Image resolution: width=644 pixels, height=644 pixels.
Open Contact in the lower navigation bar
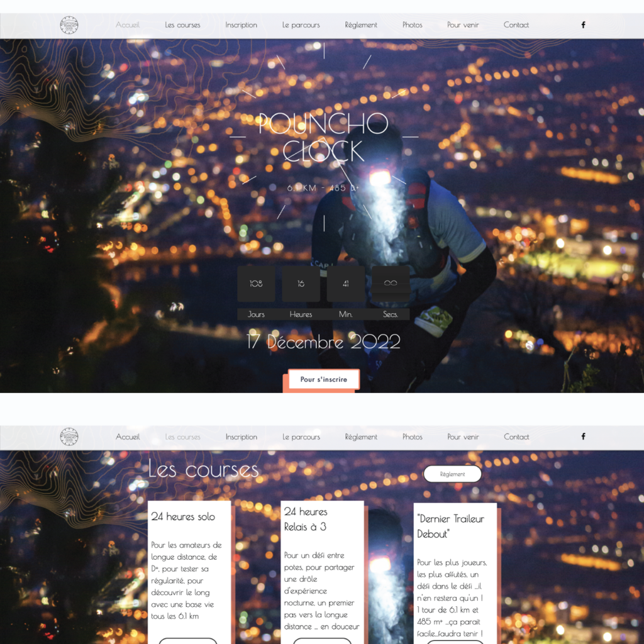tap(517, 437)
